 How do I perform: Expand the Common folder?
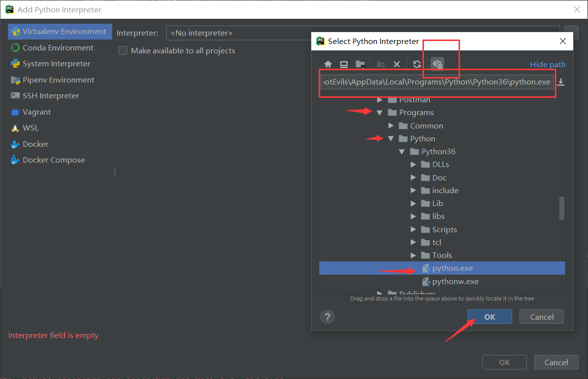point(391,126)
